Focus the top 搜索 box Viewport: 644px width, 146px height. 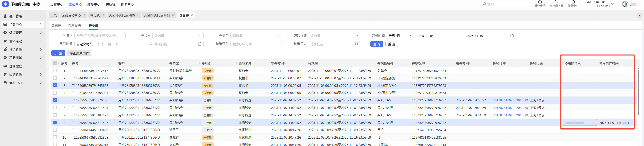click(x=506, y=4)
